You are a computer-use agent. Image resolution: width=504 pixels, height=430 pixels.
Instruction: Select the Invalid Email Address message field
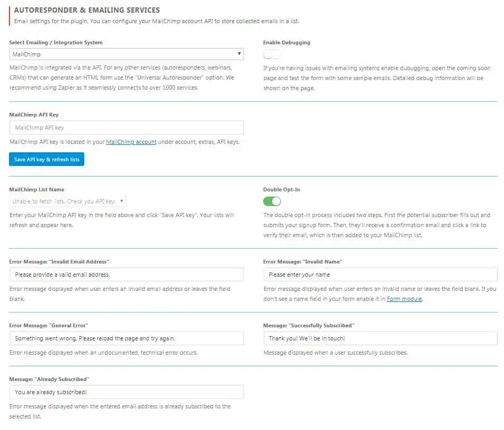(x=127, y=274)
